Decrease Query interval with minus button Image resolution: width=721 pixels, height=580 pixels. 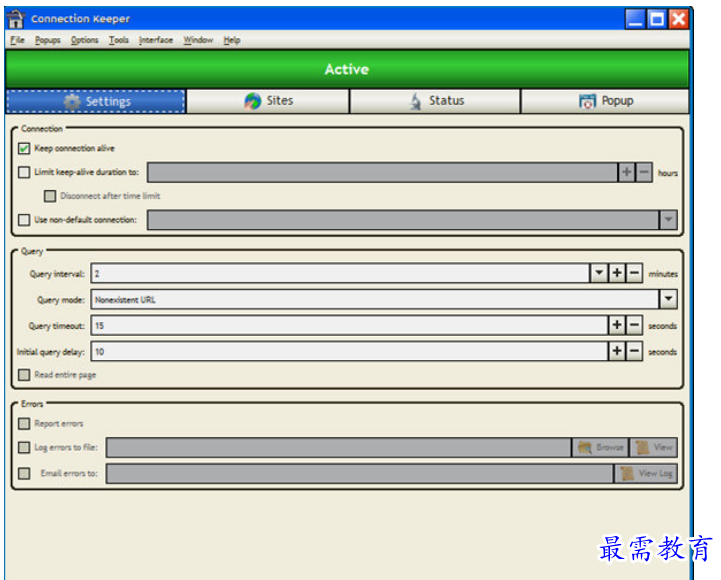pyautogui.click(x=634, y=273)
